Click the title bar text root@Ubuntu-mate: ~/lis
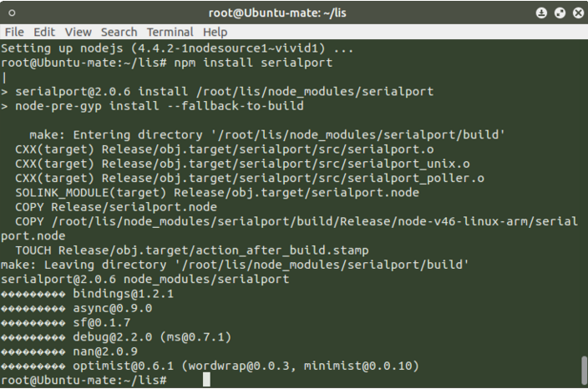 pyautogui.click(x=277, y=13)
